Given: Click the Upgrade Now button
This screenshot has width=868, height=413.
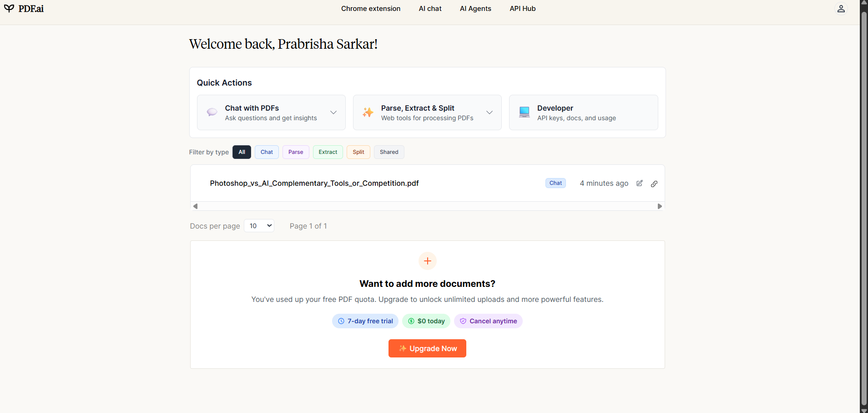Looking at the screenshot, I should [427, 348].
